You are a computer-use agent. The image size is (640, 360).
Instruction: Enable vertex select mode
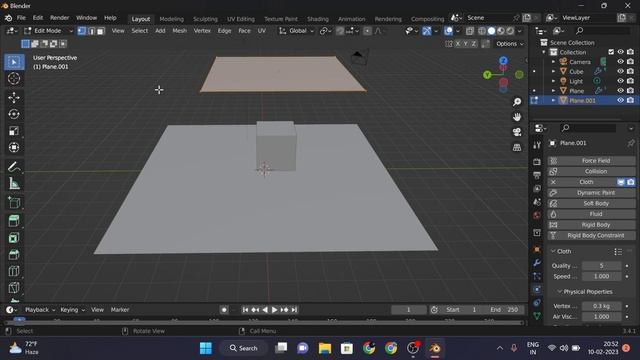pyautogui.click(x=82, y=31)
